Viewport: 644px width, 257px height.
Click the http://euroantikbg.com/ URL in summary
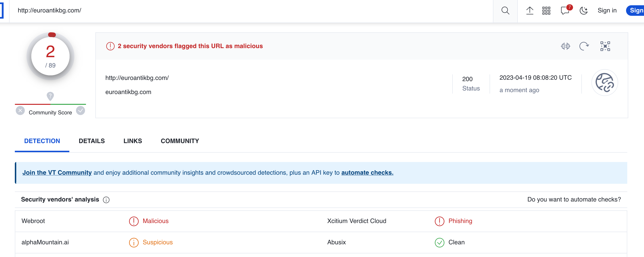coord(137,78)
